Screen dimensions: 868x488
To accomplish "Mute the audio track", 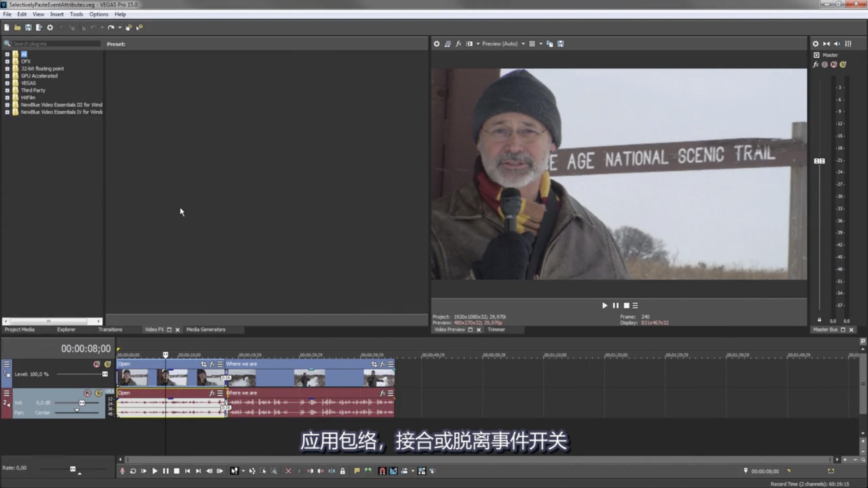I will click(x=88, y=393).
